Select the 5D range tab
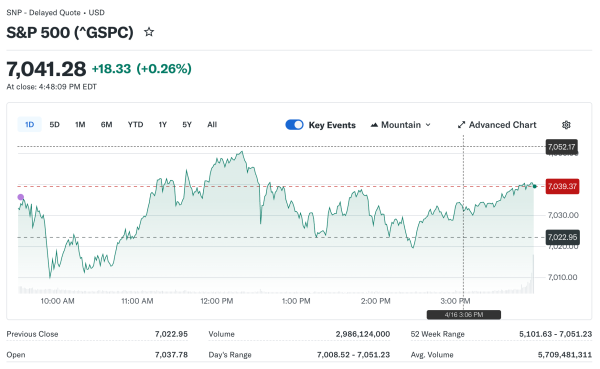Screen dimensions: 600x369 coord(54,124)
